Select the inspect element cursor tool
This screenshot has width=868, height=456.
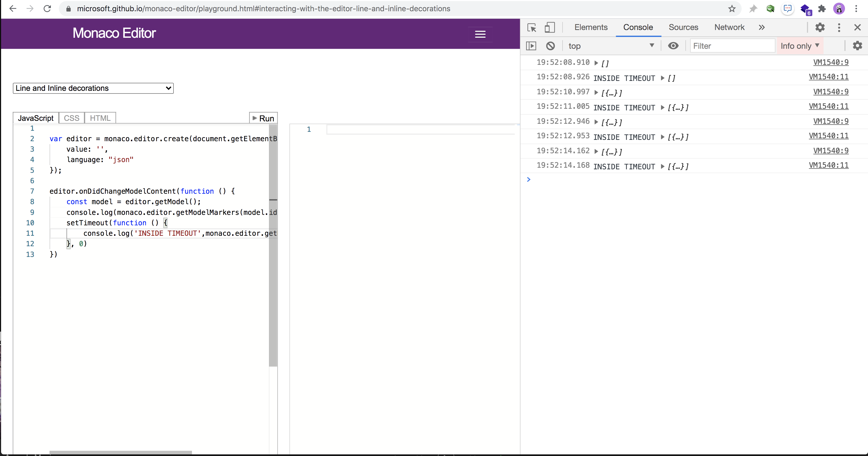click(531, 27)
